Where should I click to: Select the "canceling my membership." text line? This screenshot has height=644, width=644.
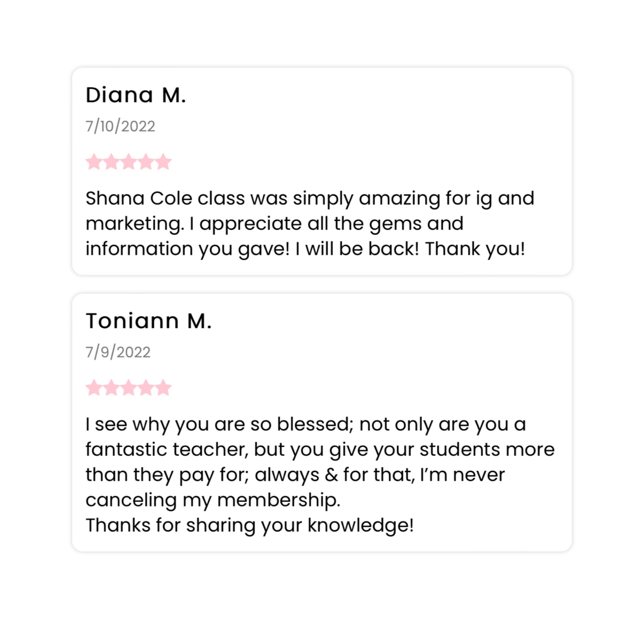tap(213, 500)
